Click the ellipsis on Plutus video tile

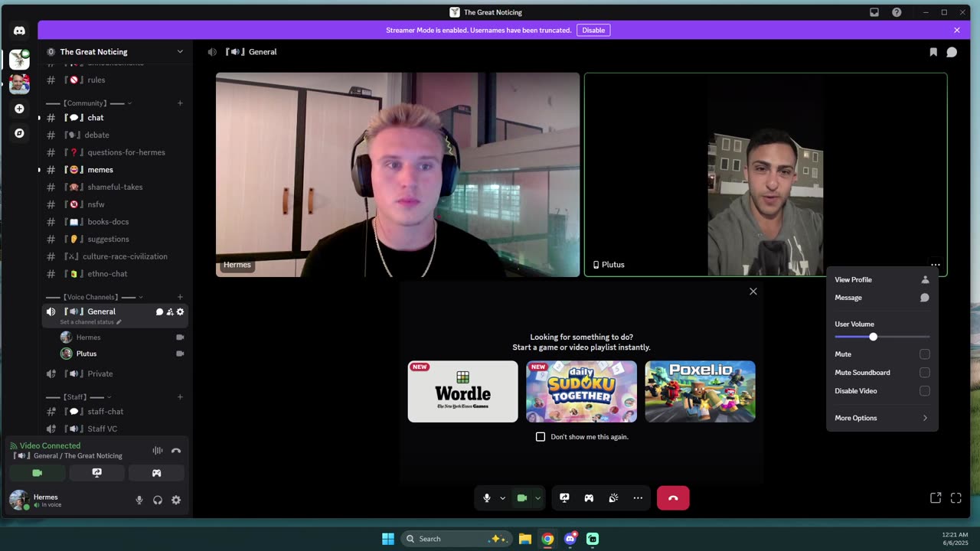pyautogui.click(x=936, y=265)
